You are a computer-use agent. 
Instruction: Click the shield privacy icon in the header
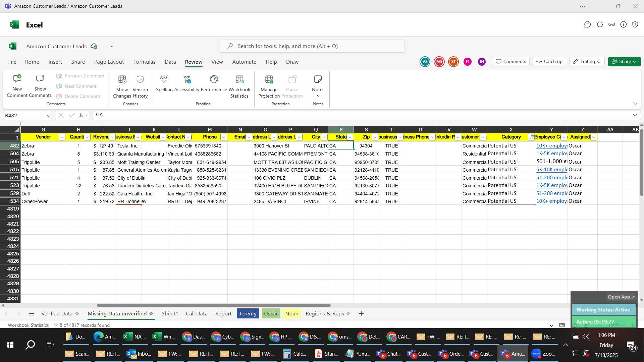click(x=635, y=24)
